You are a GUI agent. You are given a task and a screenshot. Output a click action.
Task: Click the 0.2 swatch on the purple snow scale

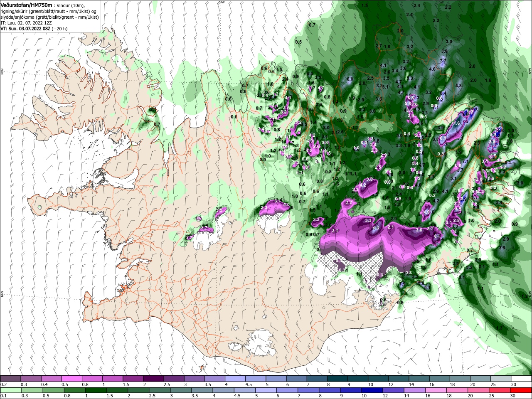click(x=10, y=379)
